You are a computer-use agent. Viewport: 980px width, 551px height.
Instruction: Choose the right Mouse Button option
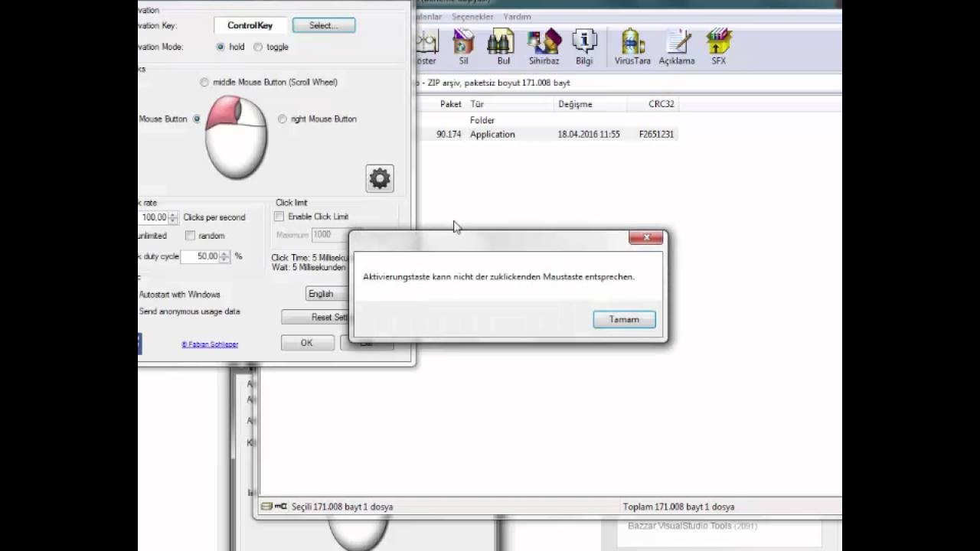click(283, 119)
